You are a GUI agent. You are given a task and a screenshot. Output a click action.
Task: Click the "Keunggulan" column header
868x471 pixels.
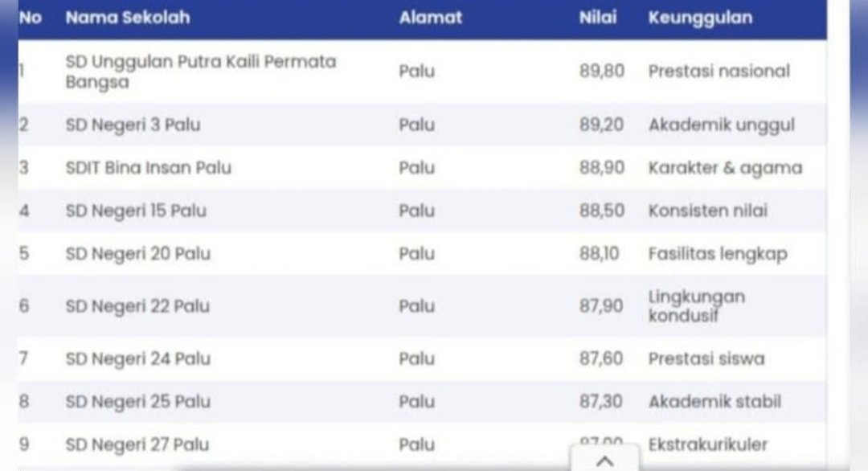[x=700, y=18]
